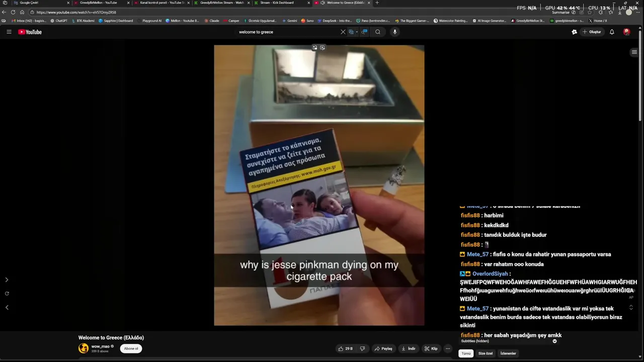Click the browser home icon

[22, 12]
